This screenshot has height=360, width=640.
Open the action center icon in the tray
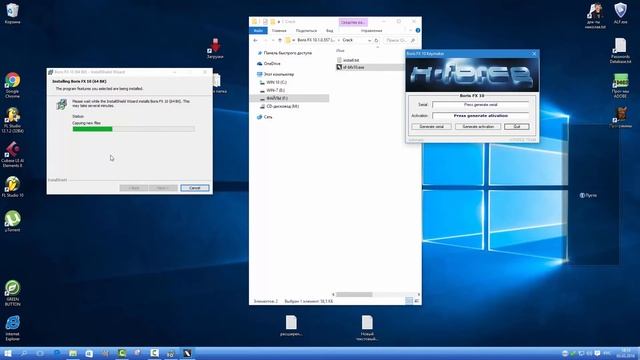pos(597,353)
